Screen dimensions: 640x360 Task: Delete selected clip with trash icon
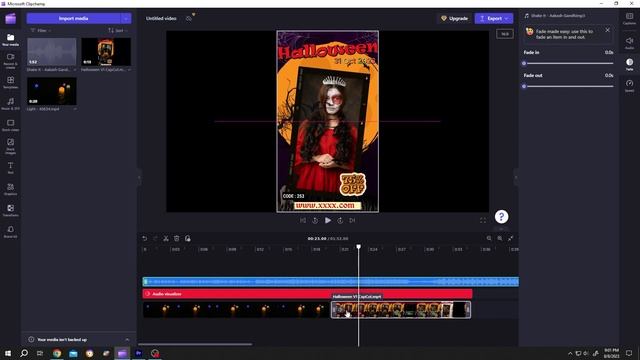(177, 238)
